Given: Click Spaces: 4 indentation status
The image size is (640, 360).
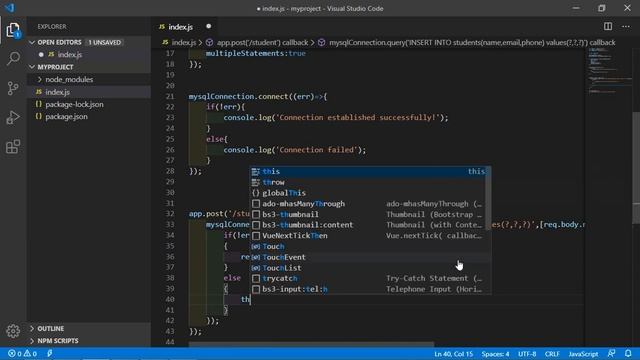Looking at the screenshot, I should (495, 354).
